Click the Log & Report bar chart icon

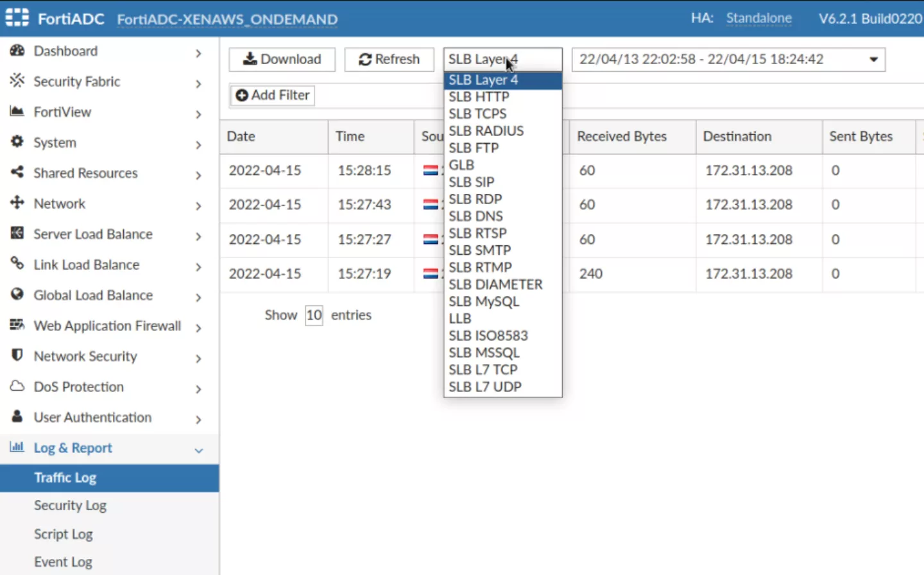click(x=17, y=447)
